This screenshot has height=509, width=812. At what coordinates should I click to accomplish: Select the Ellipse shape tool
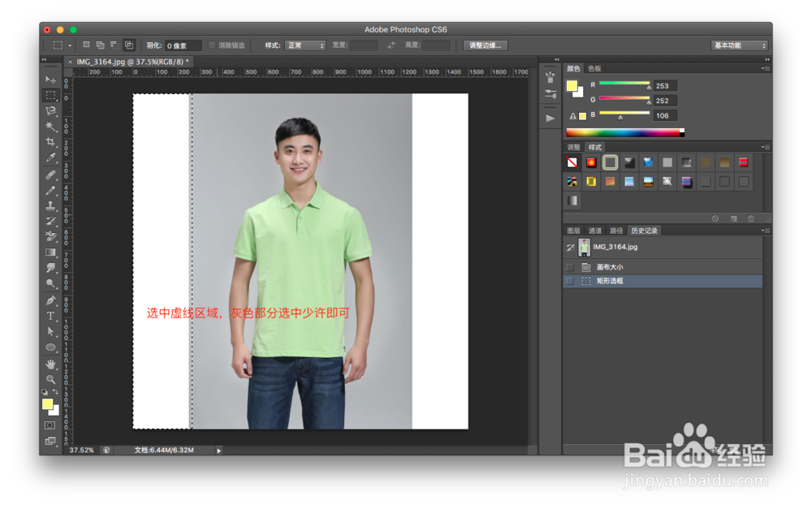pos(50,347)
